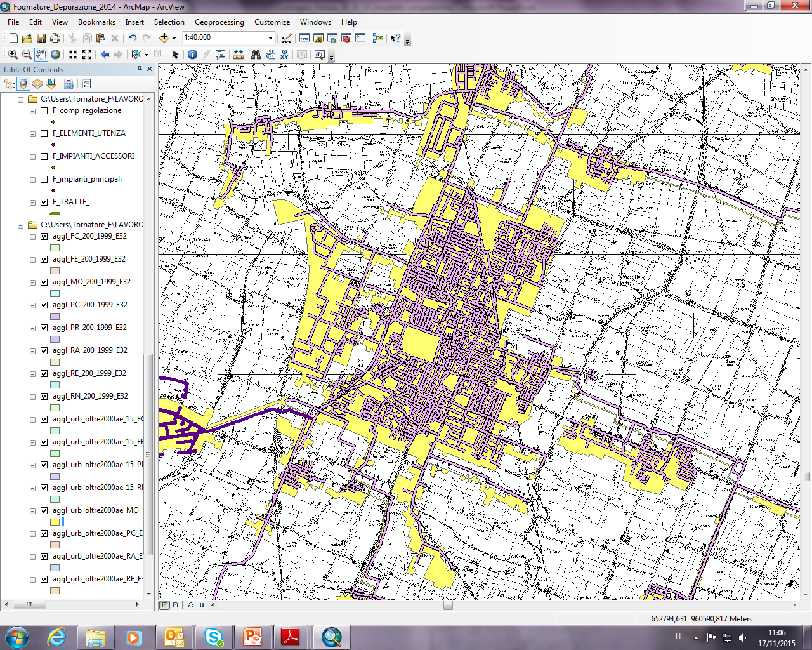Image resolution: width=812 pixels, height=650 pixels.
Task: Activate the Identify tool
Action: pyautogui.click(x=192, y=55)
